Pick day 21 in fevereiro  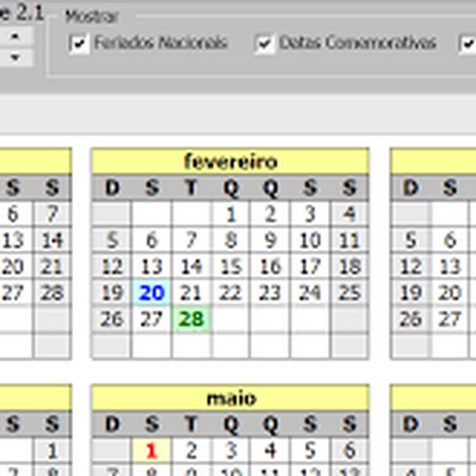click(x=191, y=293)
